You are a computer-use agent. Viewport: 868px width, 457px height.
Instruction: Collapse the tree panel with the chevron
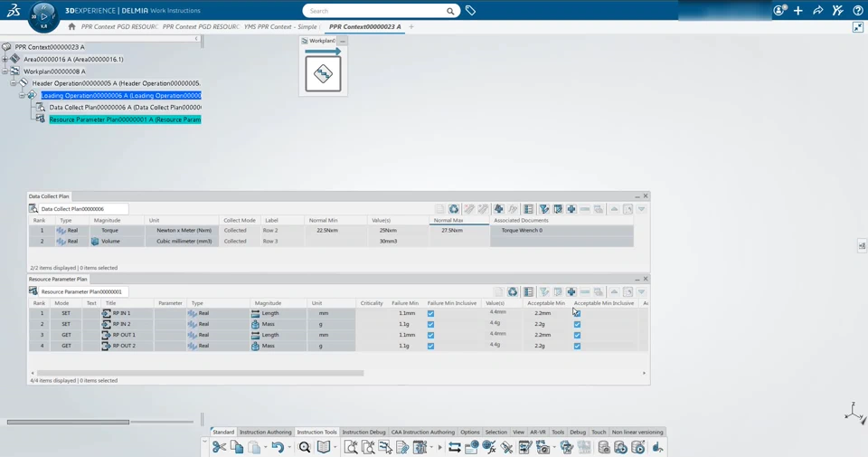(196, 38)
